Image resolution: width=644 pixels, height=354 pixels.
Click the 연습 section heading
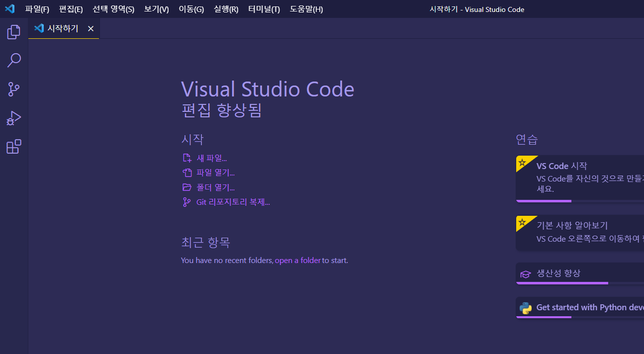(527, 139)
